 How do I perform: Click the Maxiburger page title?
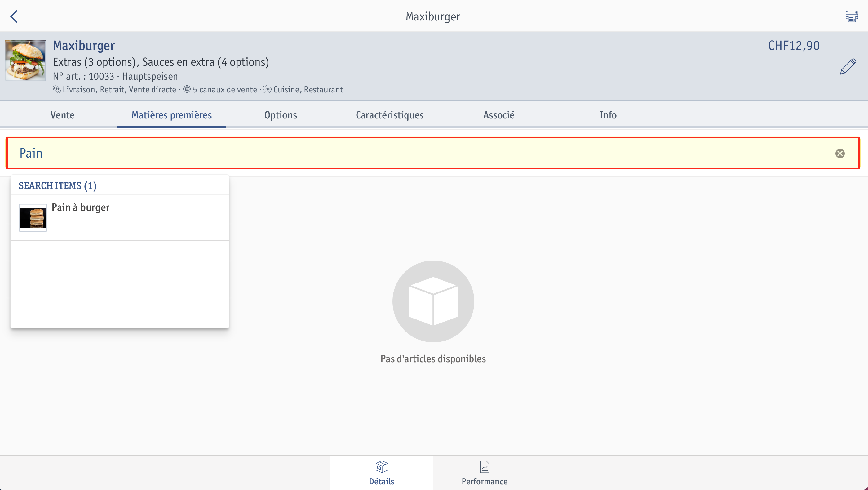(433, 16)
